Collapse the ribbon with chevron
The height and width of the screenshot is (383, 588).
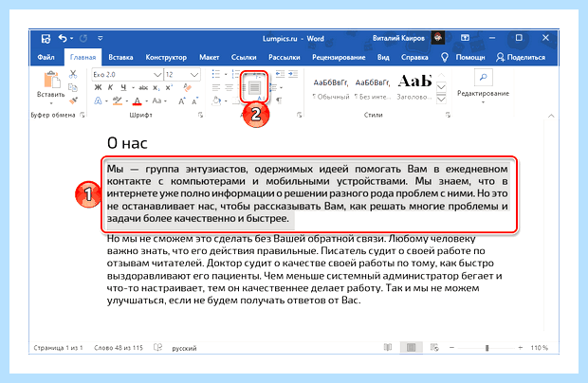pyautogui.click(x=551, y=116)
